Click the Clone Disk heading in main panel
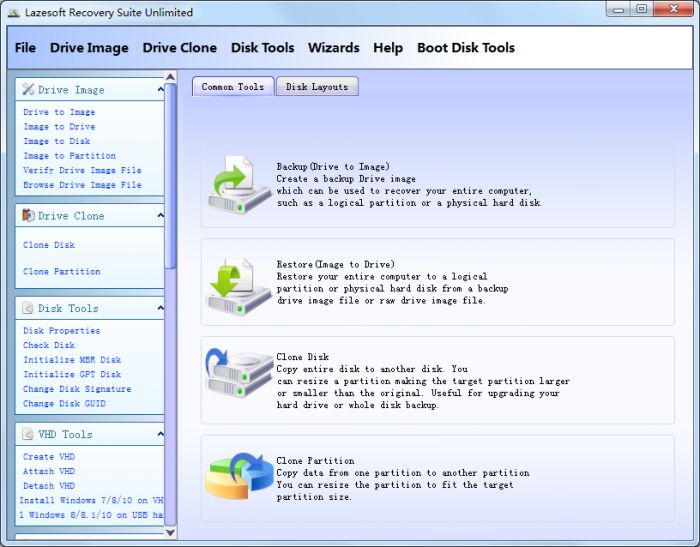 point(302,357)
